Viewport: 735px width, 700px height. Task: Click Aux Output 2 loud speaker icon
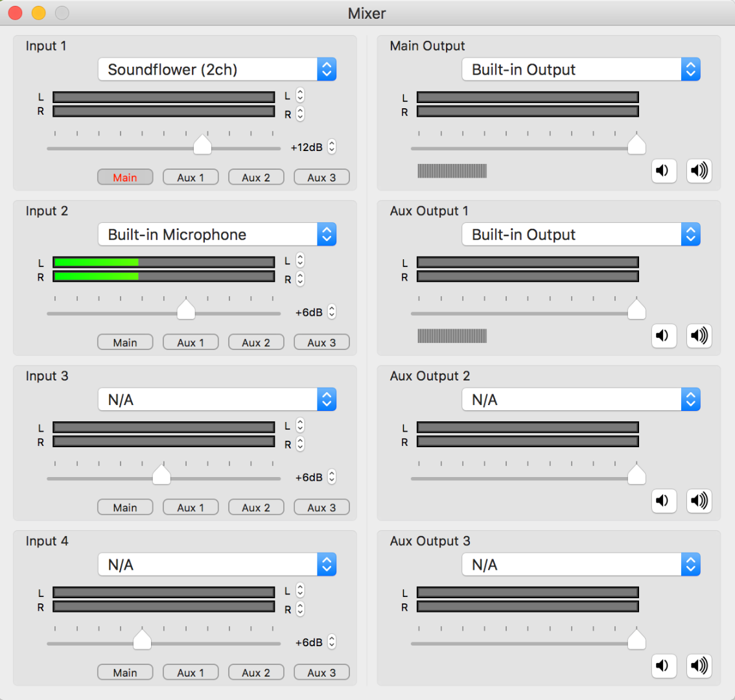click(699, 500)
